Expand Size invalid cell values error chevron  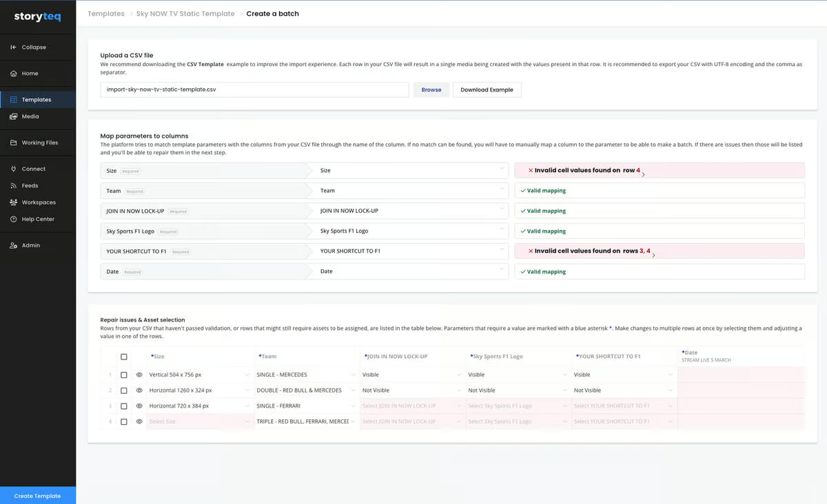point(644,175)
